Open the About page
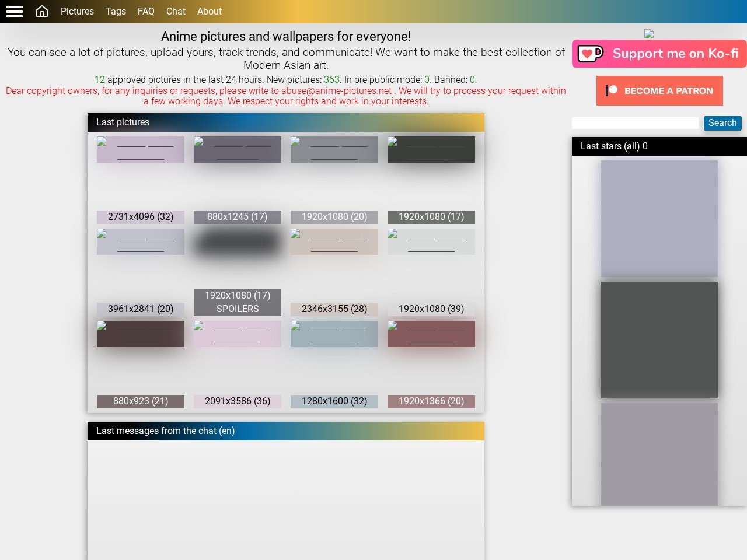 209,12
